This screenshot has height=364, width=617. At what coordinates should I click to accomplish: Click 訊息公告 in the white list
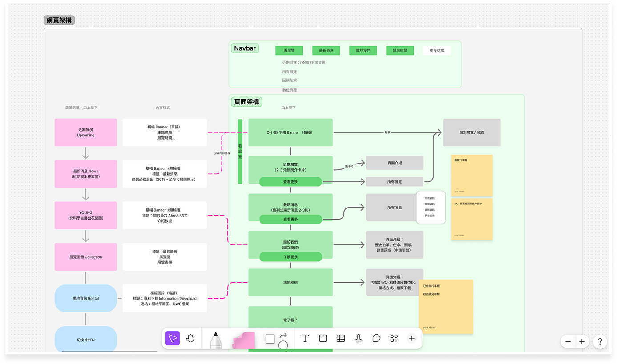(x=430, y=216)
